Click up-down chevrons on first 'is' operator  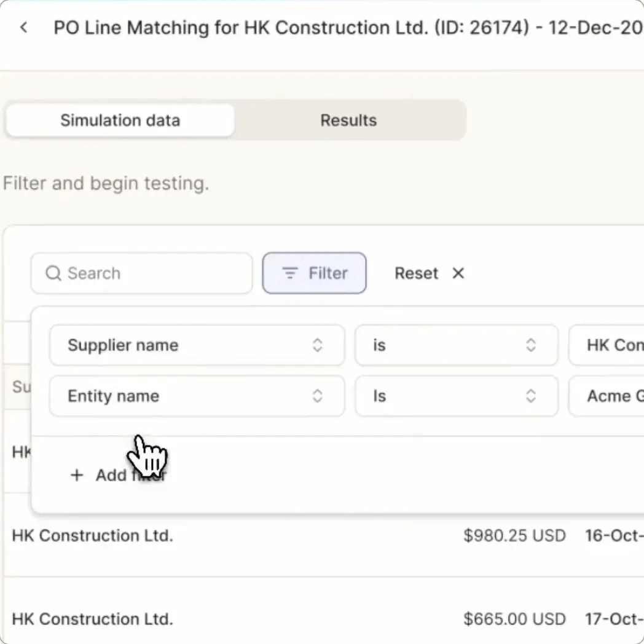(531, 345)
